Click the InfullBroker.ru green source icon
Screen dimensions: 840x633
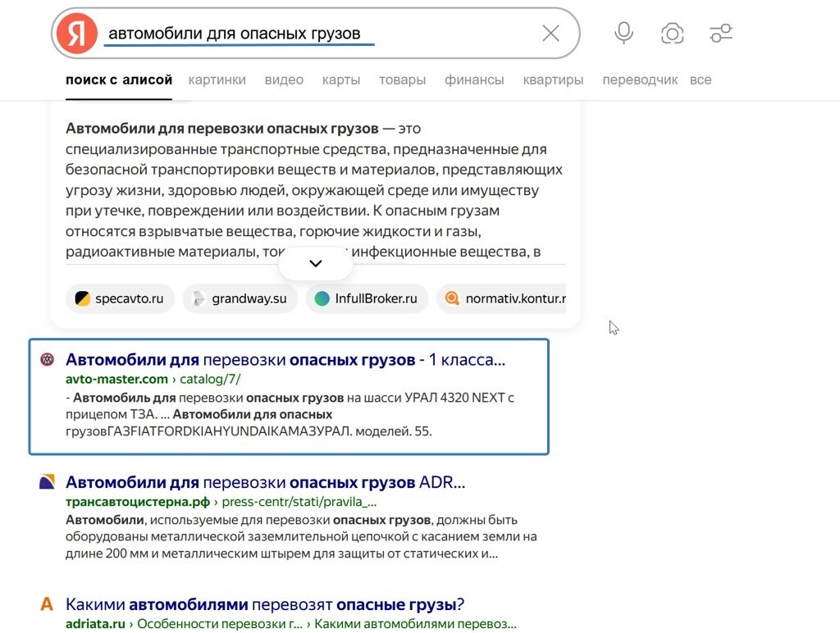click(x=323, y=298)
